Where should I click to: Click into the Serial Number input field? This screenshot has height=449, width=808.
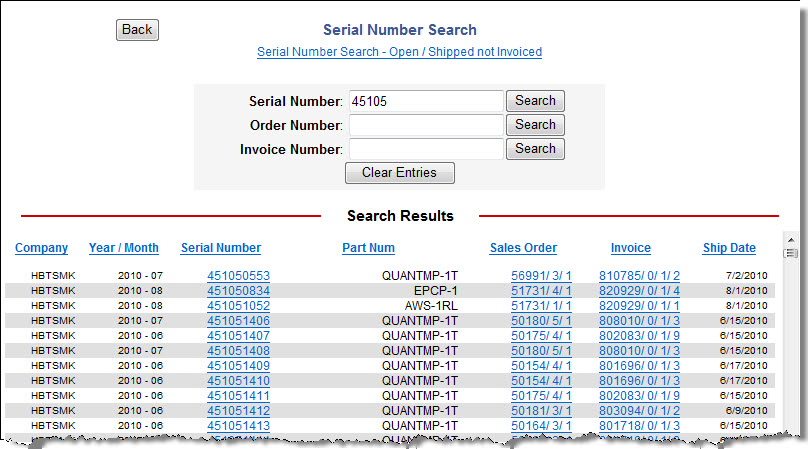[x=424, y=101]
